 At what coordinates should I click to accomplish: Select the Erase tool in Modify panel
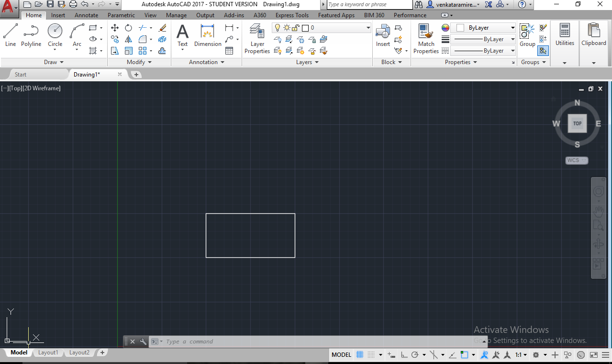point(162,28)
